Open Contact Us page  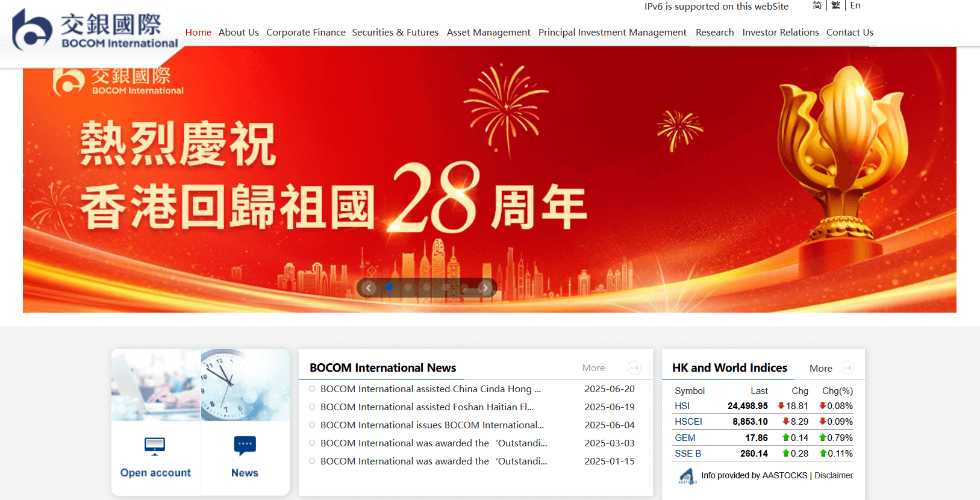(850, 33)
